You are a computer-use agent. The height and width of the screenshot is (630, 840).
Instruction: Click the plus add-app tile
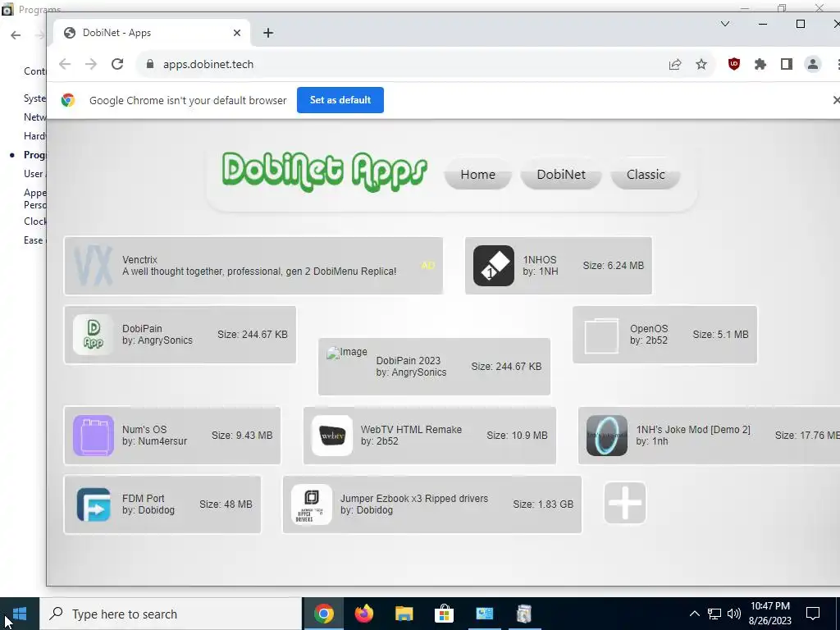click(624, 503)
